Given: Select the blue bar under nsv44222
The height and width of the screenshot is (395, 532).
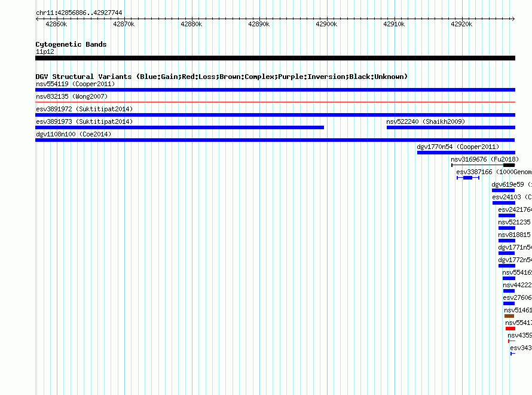Looking at the screenshot, I should click(x=509, y=291).
